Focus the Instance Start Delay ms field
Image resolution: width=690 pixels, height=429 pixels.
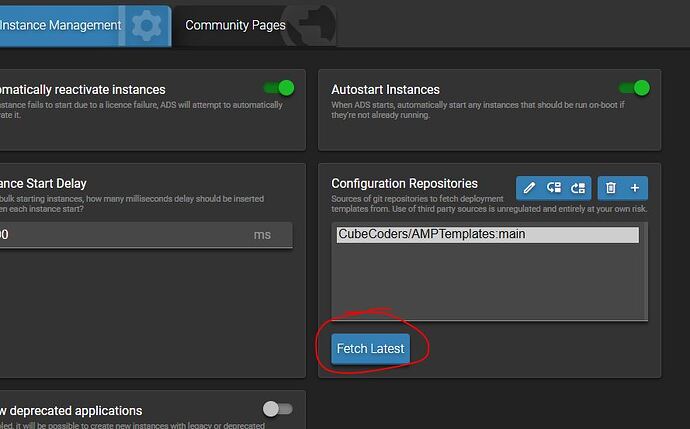click(144, 235)
